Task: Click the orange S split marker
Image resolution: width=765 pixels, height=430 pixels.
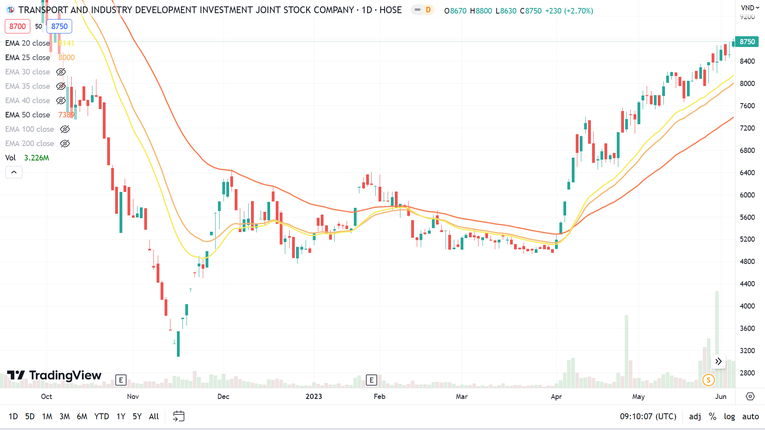Action: click(708, 380)
